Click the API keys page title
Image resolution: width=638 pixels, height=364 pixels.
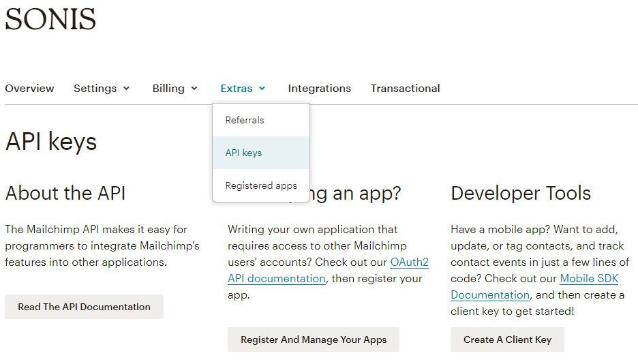pos(51,142)
